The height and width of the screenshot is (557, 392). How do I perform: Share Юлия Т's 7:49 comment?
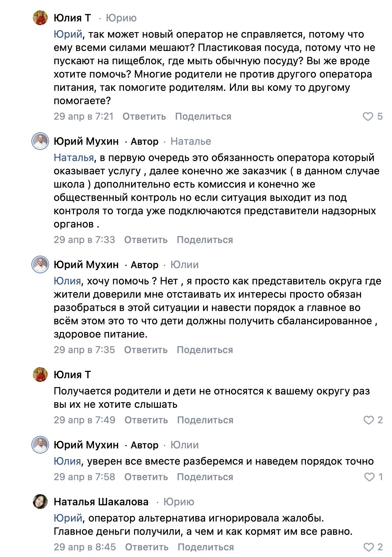click(205, 420)
